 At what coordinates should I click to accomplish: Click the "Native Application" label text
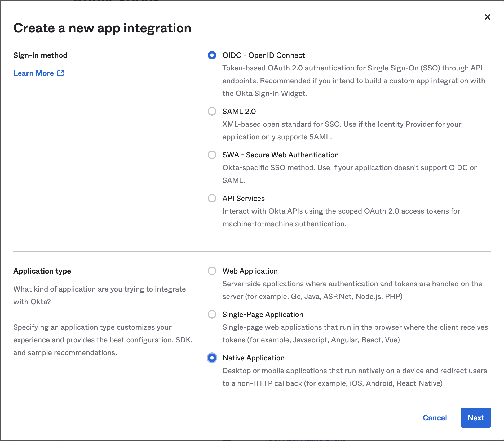pos(253,358)
